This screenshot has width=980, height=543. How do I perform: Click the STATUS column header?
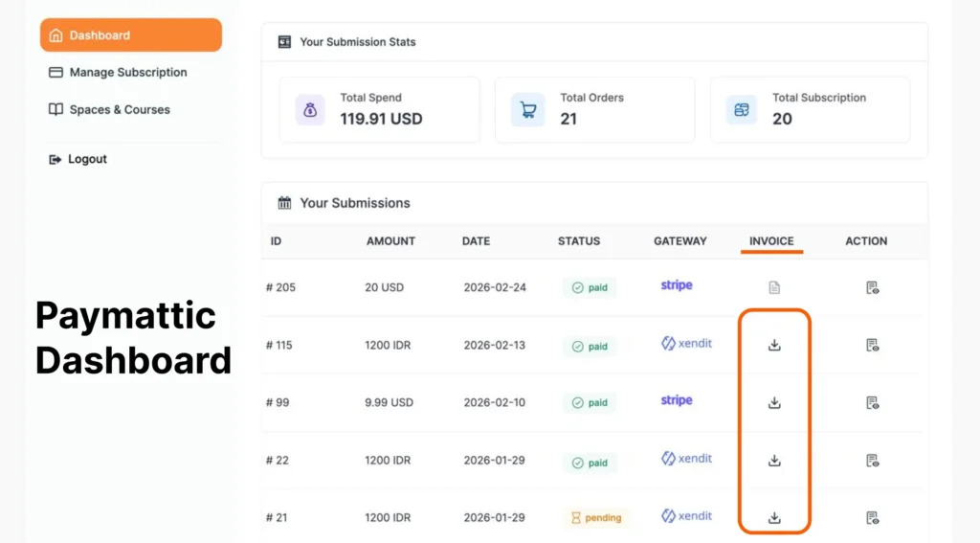[579, 240]
